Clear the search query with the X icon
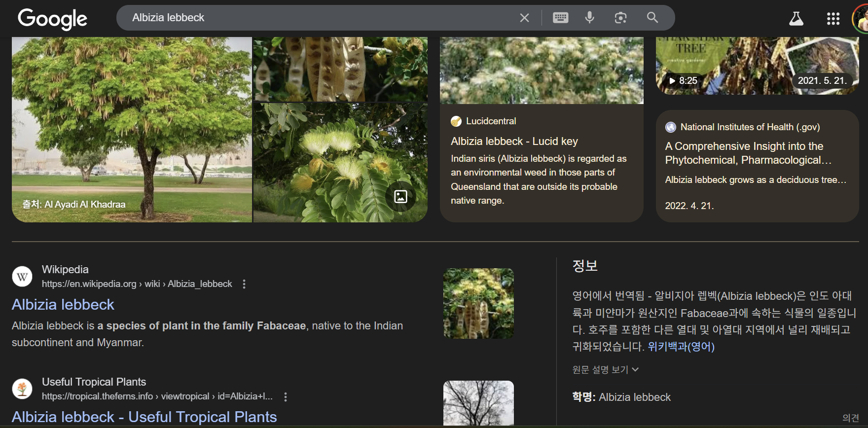This screenshot has height=428, width=868. [524, 18]
